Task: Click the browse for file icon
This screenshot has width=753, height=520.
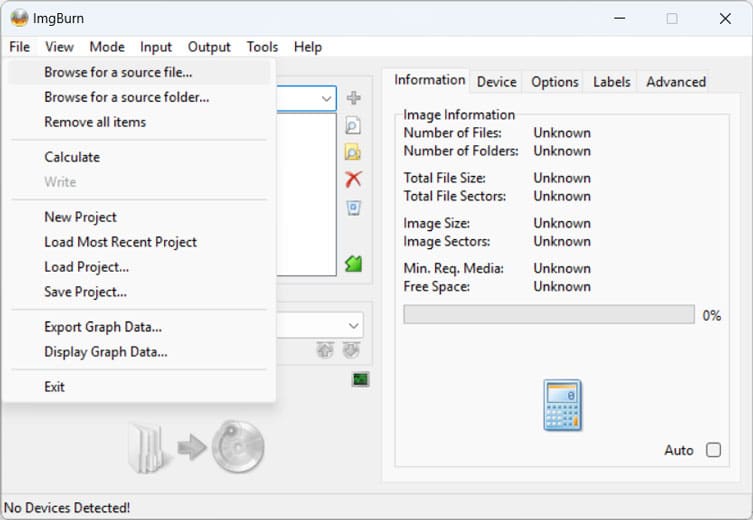Action: [x=353, y=126]
